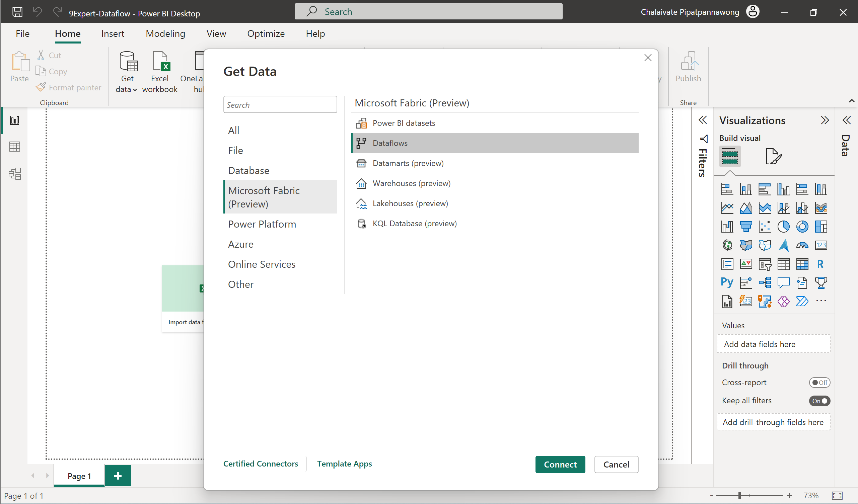Select Datamarts preview connector

pyautogui.click(x=408, y=163)
